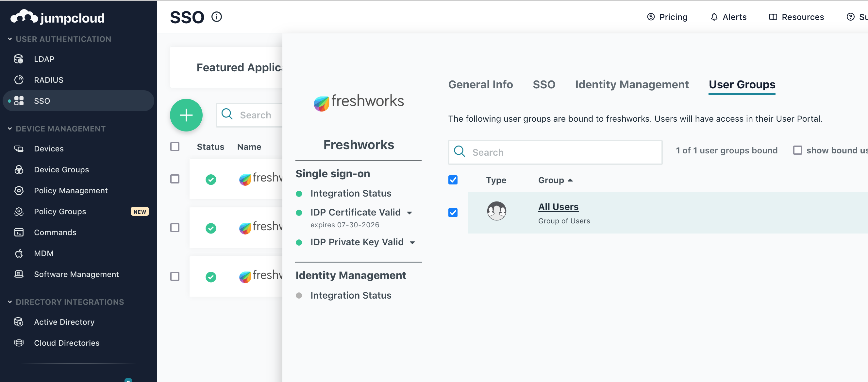Screen dimensions: 868x382
Task: Click the RADIUS sidebar icon
Action: point(19,80)
